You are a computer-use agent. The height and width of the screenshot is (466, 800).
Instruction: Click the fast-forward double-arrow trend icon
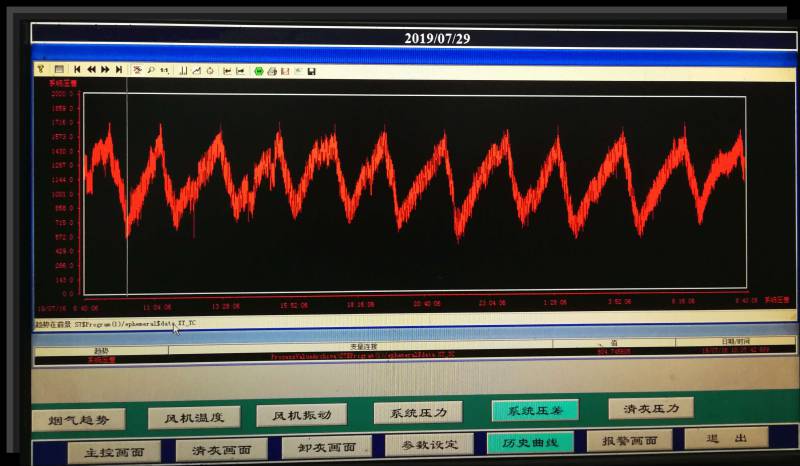point(104,70)
